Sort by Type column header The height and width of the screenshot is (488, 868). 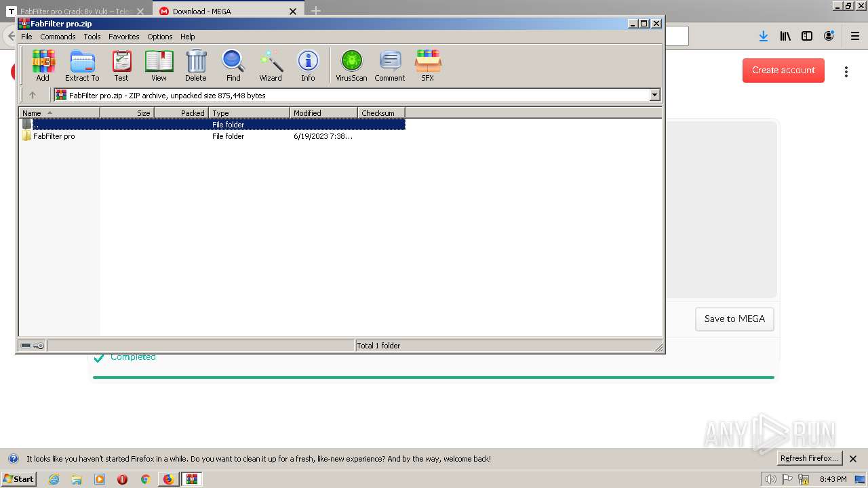pos(249,113)
